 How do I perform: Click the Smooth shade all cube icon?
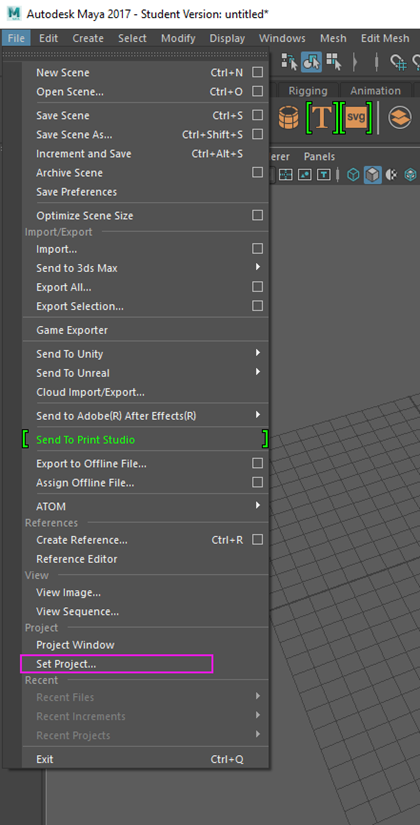(373, 174)
